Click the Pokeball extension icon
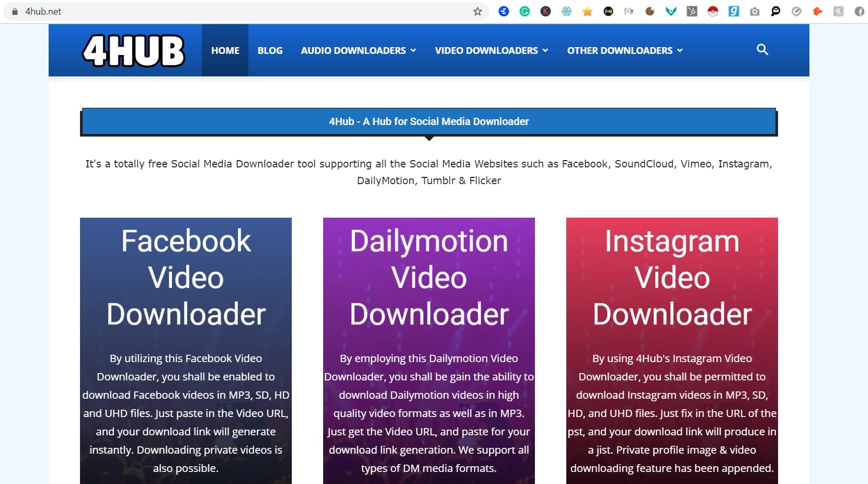This screenshot has height=484, width=868. [x=713, y=11]
